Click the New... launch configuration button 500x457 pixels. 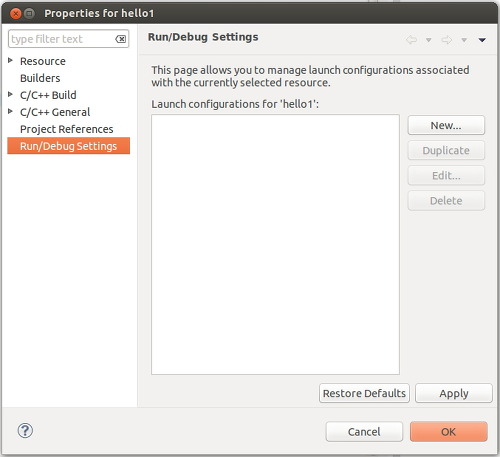pyautogui.click(x=446, y=125)
